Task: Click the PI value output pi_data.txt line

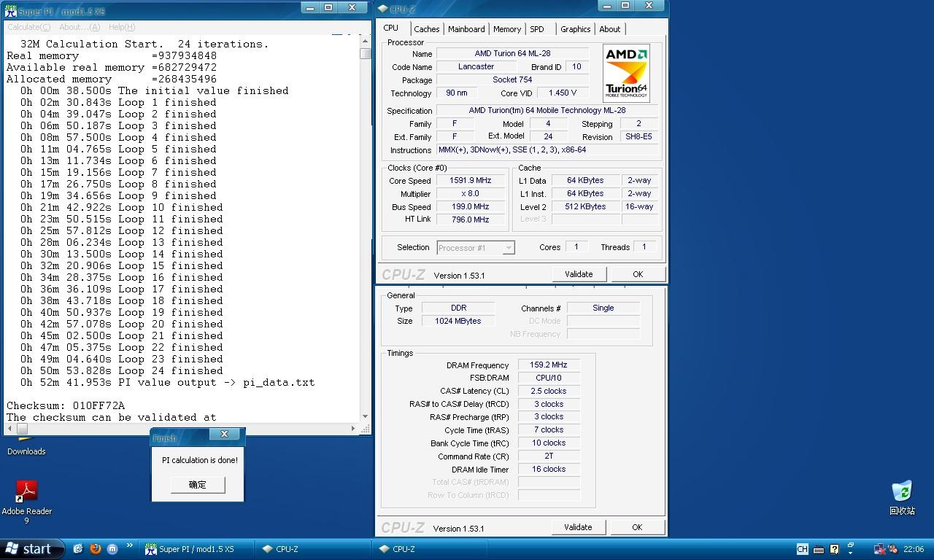Action: 167,382
